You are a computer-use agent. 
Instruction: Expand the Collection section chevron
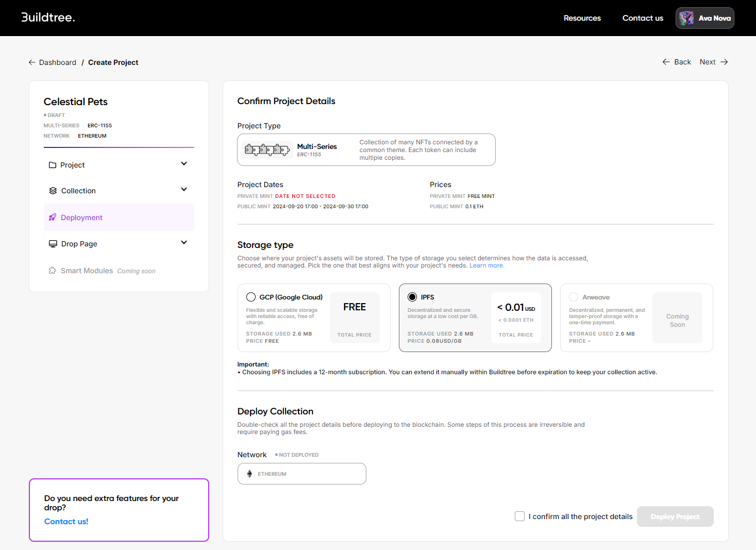pos(184,190)
